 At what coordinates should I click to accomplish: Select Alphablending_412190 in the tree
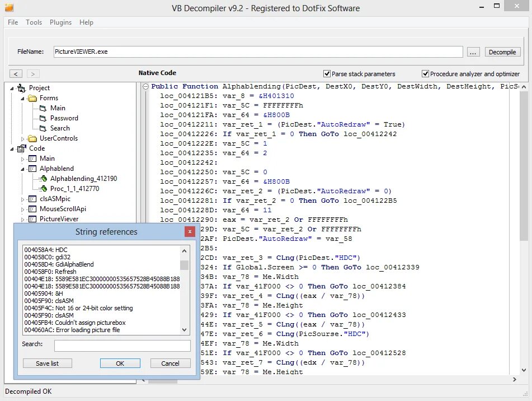coord(83,179)
